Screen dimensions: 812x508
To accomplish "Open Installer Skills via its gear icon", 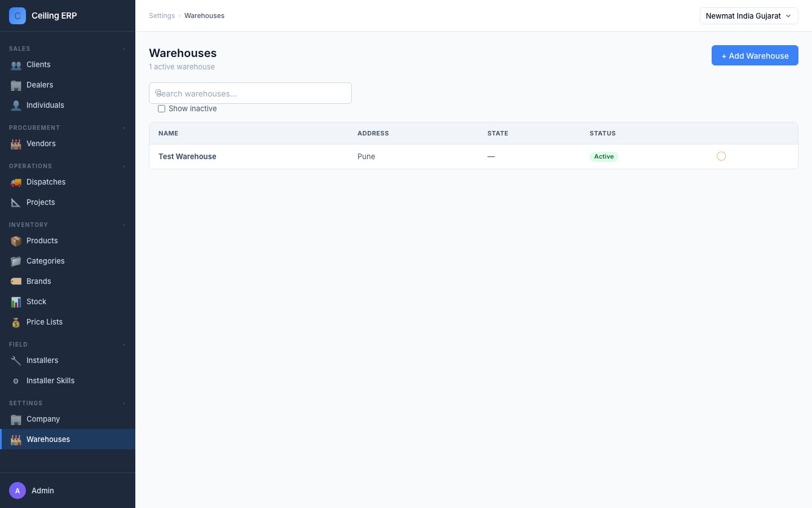I will tap(16, 381).
